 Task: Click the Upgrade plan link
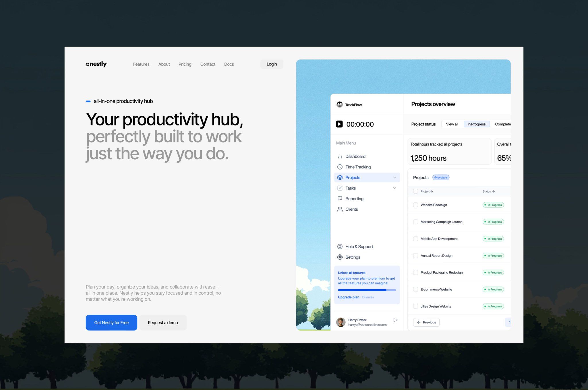pyautogui.click(x=348, y=297)
